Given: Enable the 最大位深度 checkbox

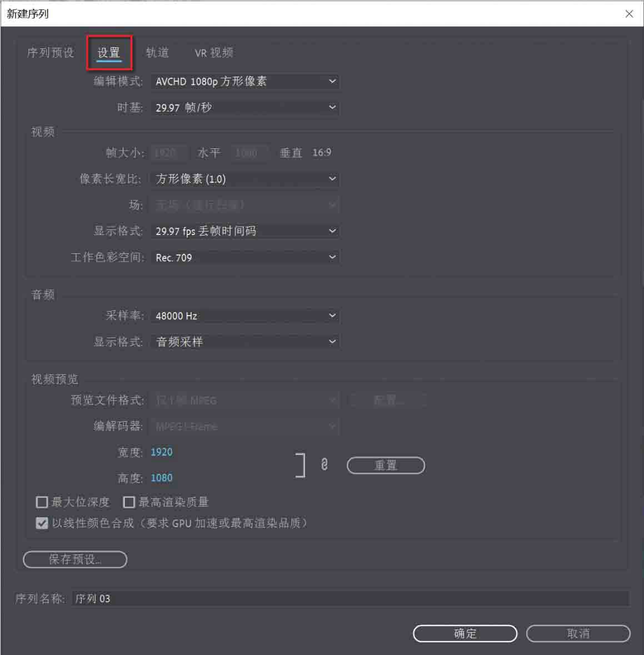Looking at the screenshot, I should (x=42, y=502).
